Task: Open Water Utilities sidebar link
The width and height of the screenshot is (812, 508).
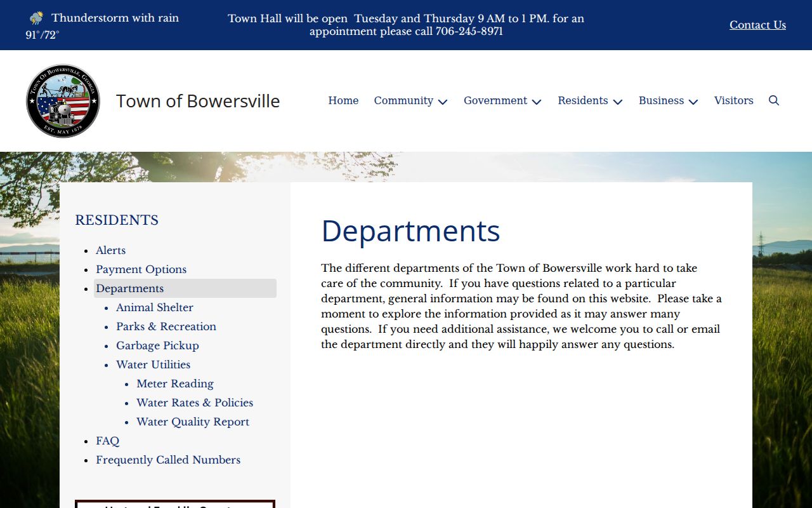Action: click(x=153, y=364)
